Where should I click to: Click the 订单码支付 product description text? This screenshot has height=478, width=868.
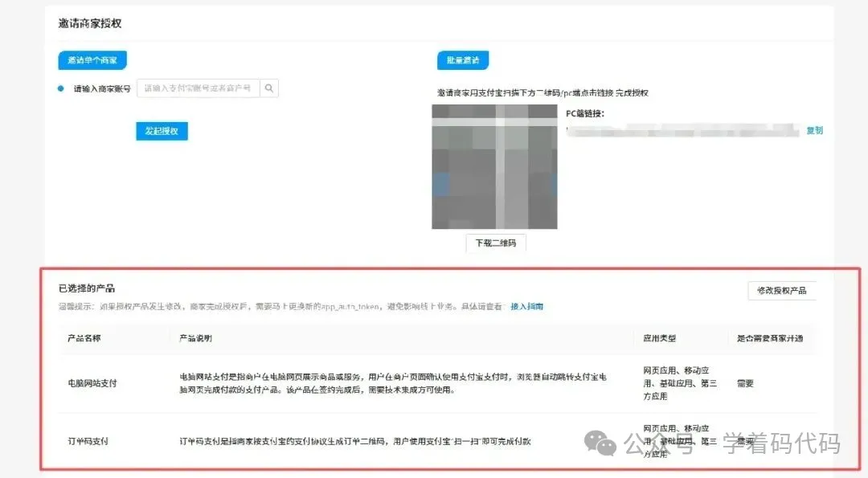[x=355, y=441]
